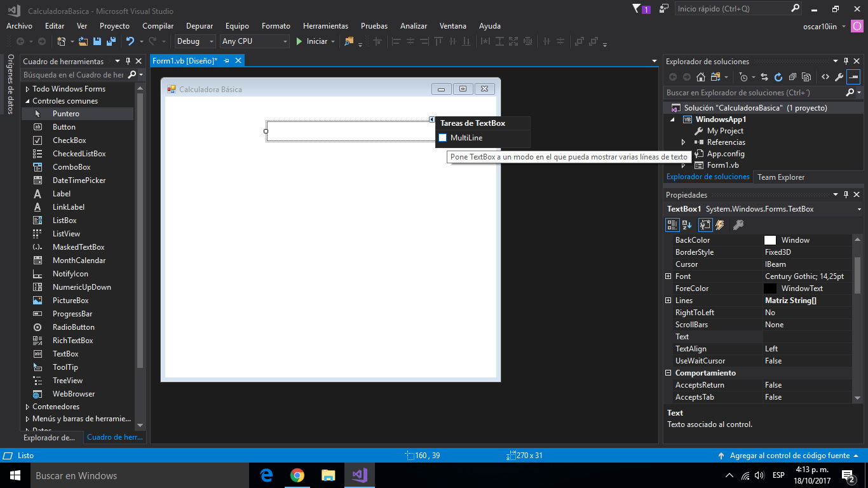Open the notifications flag icon
Viewport: 868px width, 488px height.
638,9
